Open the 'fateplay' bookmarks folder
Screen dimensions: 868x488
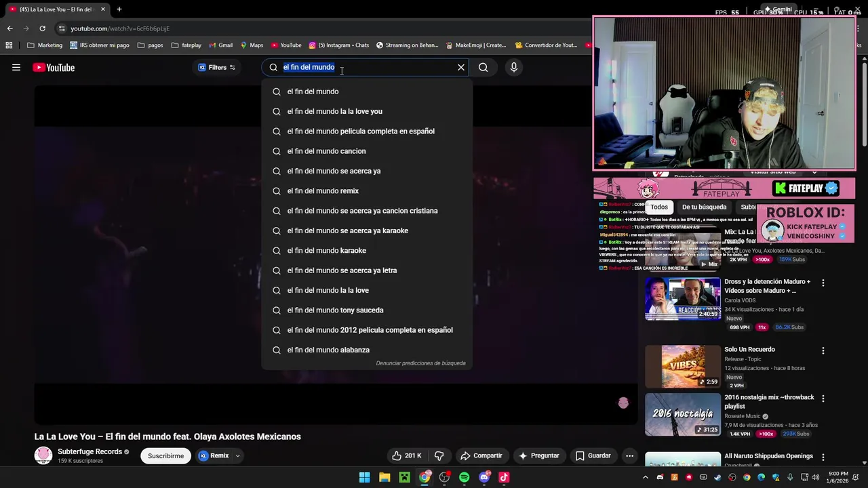(x=186, y=45)
